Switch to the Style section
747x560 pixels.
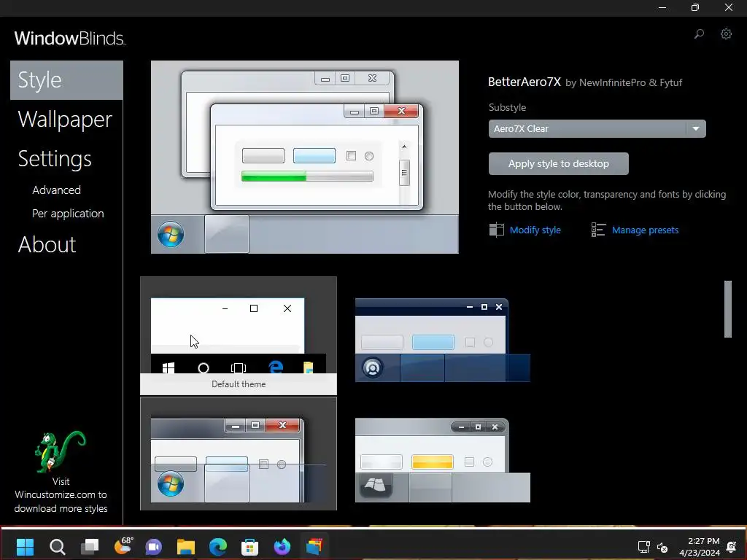66,80
